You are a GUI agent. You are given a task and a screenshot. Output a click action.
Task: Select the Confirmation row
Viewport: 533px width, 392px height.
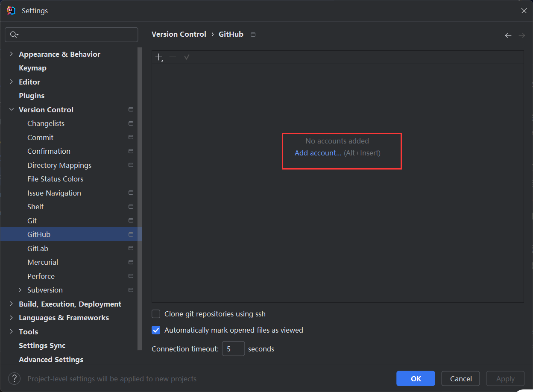click(x=71, y=151)
